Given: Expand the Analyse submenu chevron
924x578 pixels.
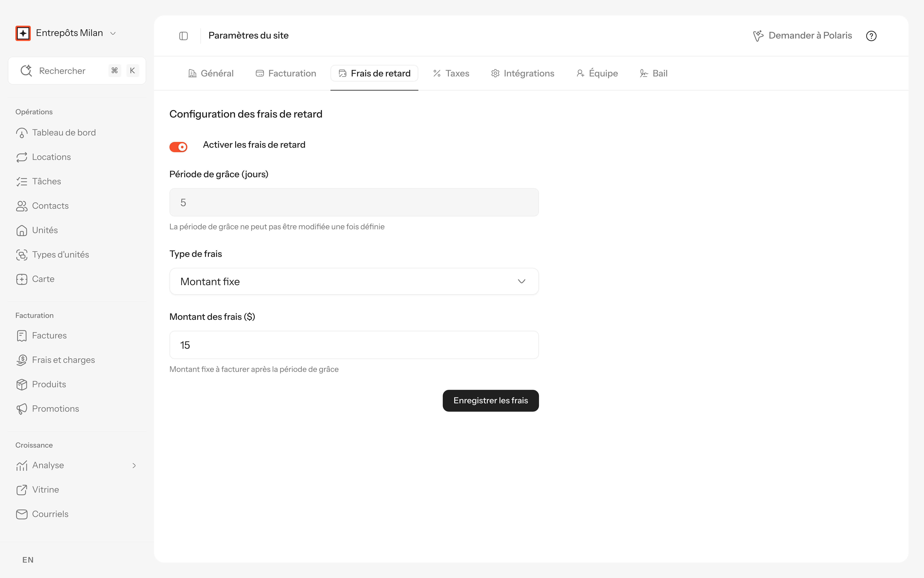Looking at the screenshot, I should (x=134, y=466).
